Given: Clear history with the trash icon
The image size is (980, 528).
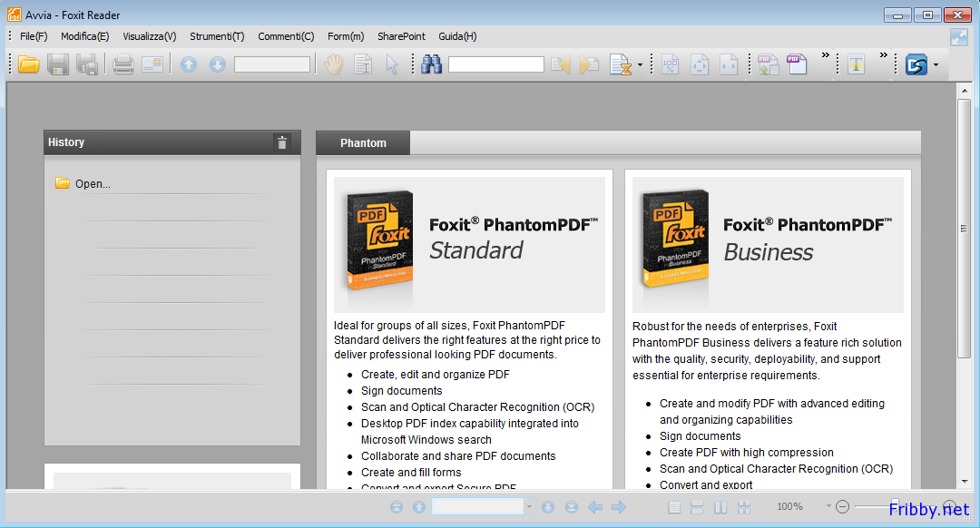Looking at the screenshot, I should tap(282, 142).
